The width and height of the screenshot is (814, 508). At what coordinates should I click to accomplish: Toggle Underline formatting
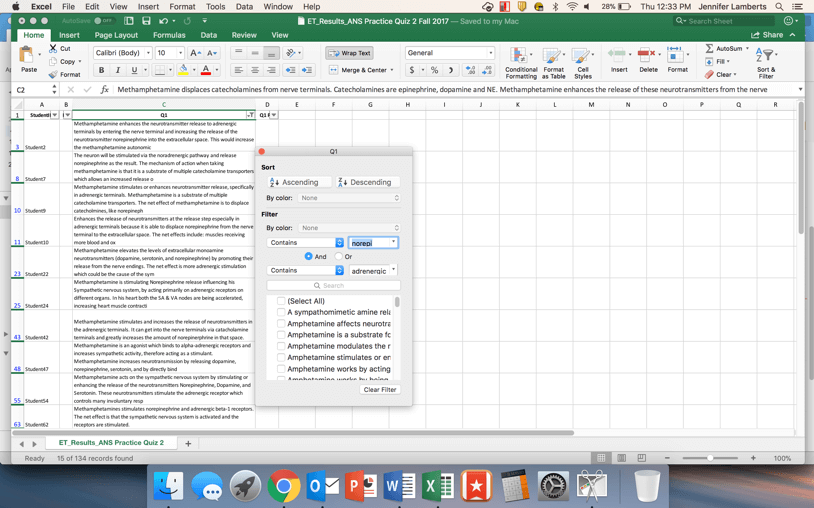134,70
